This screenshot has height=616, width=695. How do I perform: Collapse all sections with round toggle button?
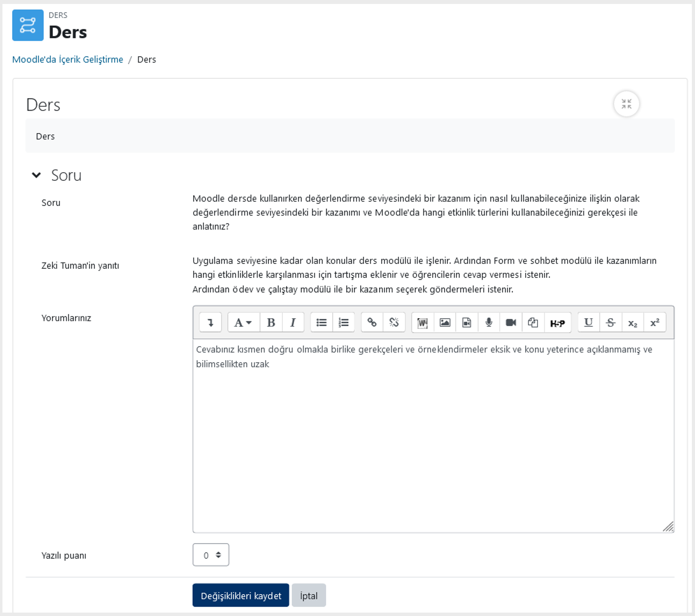coord(626,104)
